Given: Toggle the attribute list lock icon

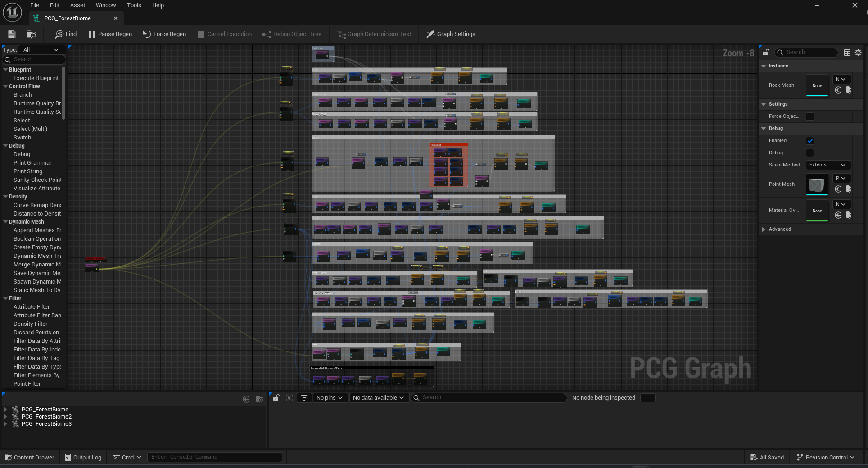Looking at the screenshot, I should click(x=276, y=398).
